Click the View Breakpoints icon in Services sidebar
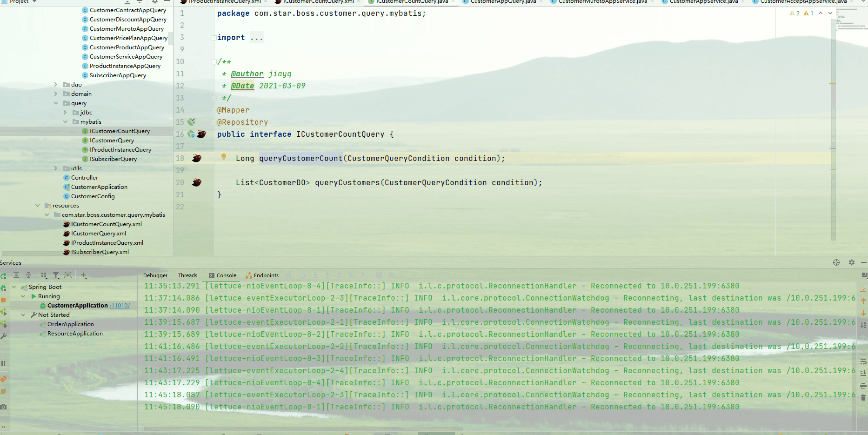The width and height of the screenshot is (868, 435). coord(3,379)
